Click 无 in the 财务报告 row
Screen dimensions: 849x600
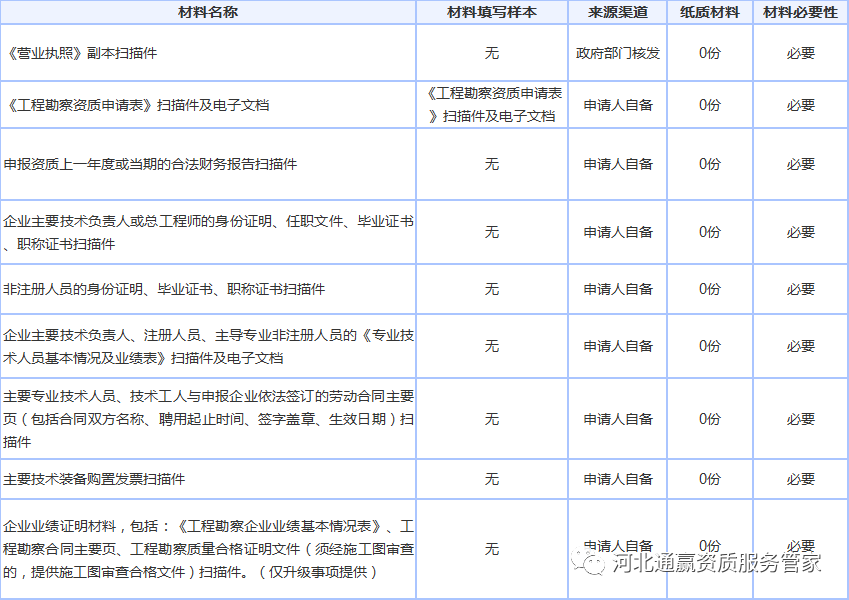click(492, 164)
